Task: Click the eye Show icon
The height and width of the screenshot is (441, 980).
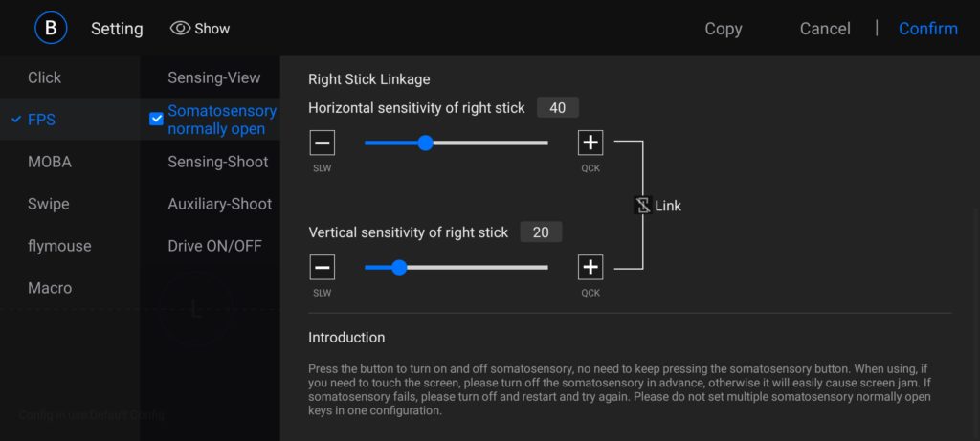Action: (180, 29)
